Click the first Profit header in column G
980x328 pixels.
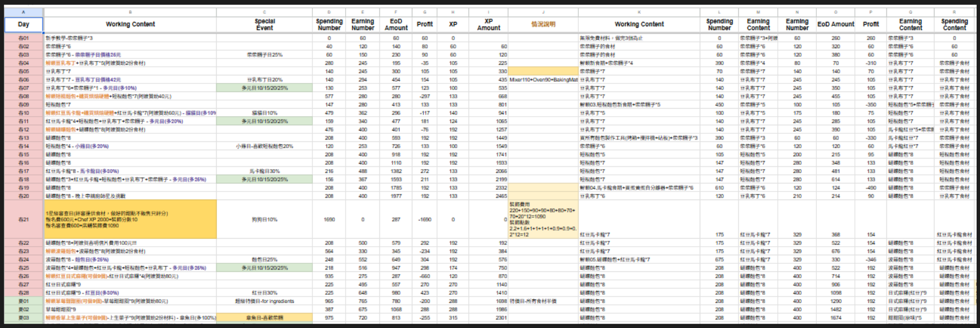425,24
